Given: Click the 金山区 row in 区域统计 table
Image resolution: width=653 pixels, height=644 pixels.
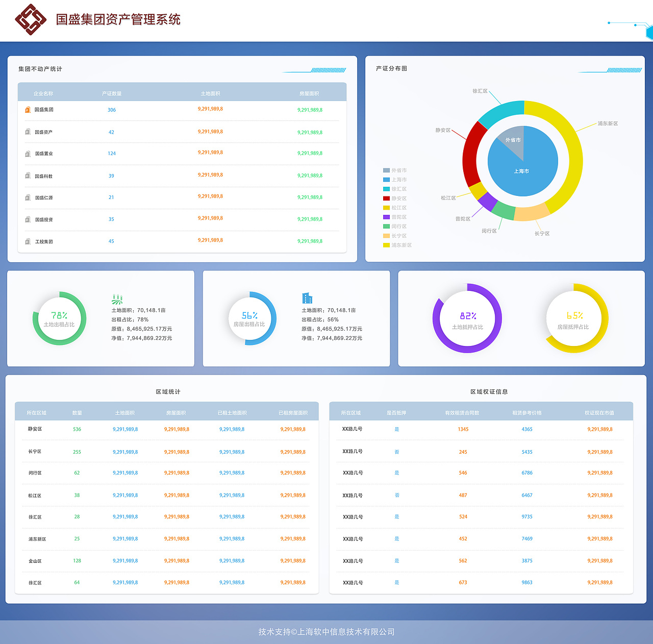Looking at the screenshot, I should coord(167,561).
